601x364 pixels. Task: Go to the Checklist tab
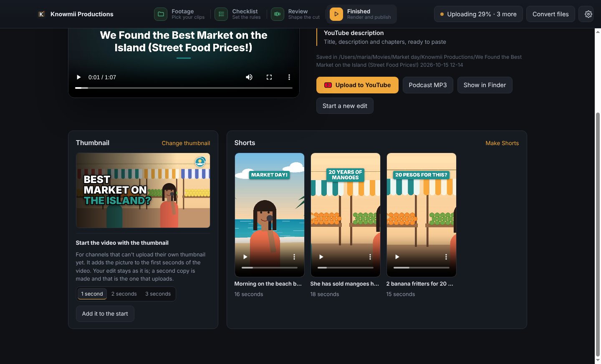pyautogui.click(x=238, y=14)
